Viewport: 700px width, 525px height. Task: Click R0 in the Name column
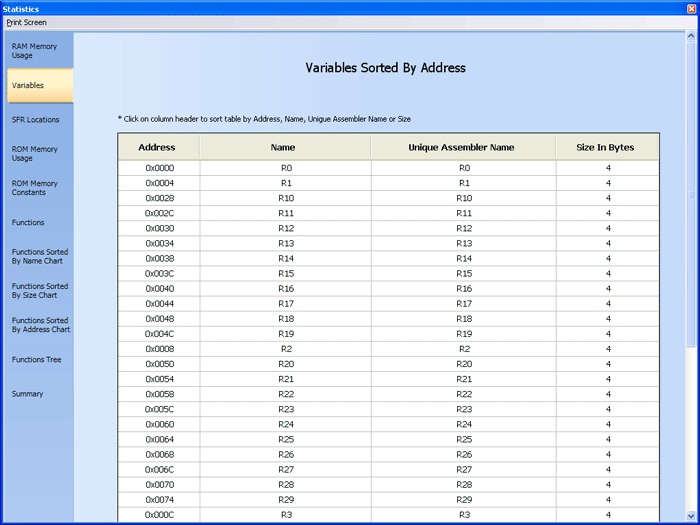click(x=286, y=168)
